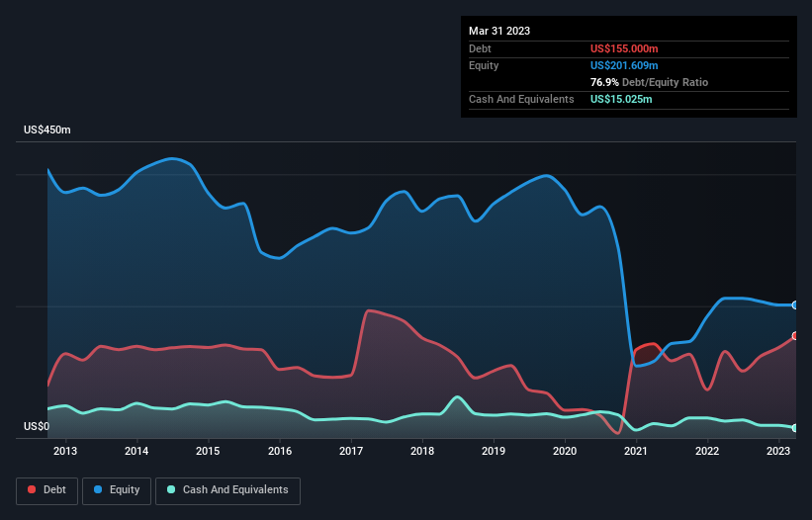Click the red Debt legend dot
Screen dimensions: 812x520
(x=32, y=489)
